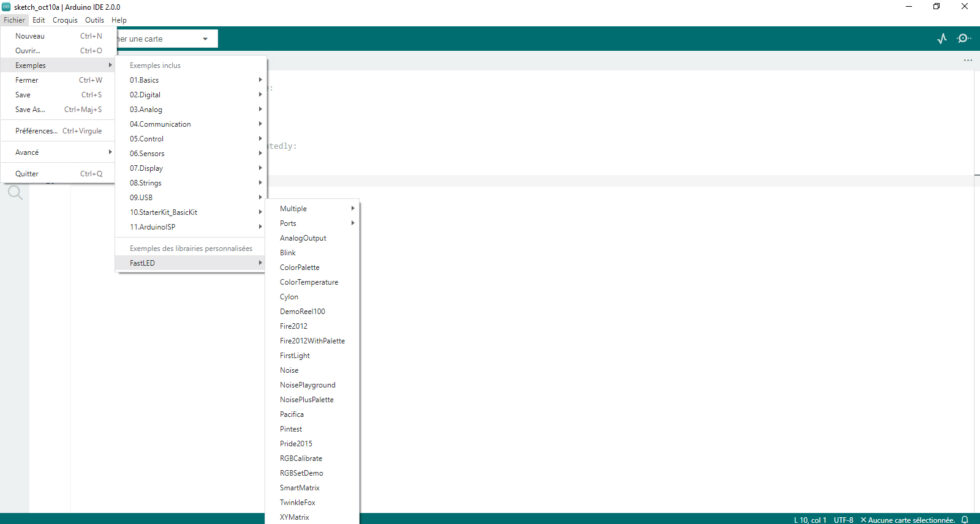Open the Croquis menu

(64, 20)
